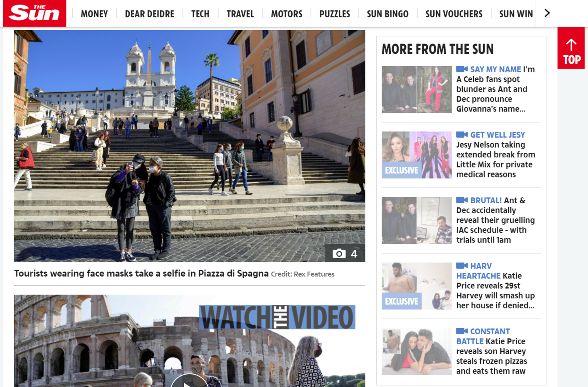Screen dimensions: 588x387
Task: Open the Travel section
Action: coord(240,14)
